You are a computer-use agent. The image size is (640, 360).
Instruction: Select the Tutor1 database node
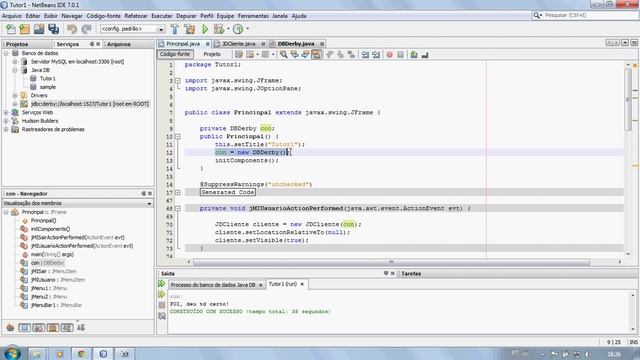pos(47,78)
